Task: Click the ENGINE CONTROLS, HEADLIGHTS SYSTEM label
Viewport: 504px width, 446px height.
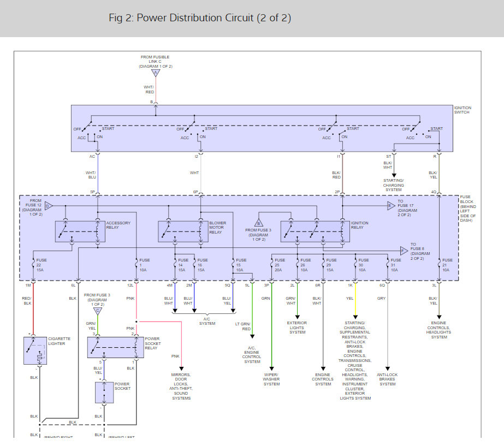Action: 439,330
